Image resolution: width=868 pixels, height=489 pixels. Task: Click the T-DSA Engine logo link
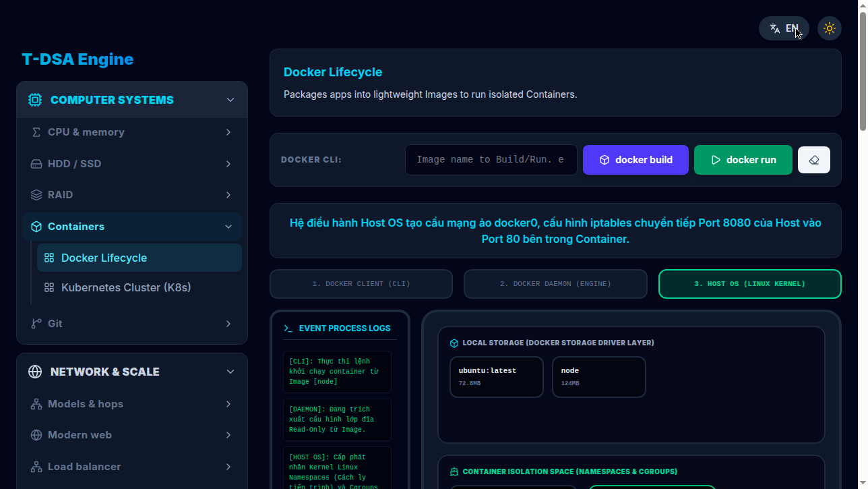[77, 59]
